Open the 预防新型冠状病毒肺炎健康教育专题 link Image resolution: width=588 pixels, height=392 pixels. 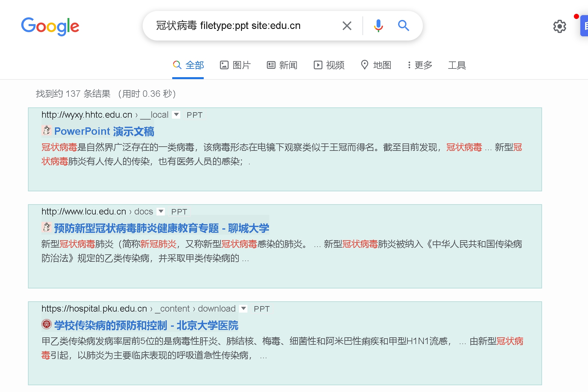point(161,228)
